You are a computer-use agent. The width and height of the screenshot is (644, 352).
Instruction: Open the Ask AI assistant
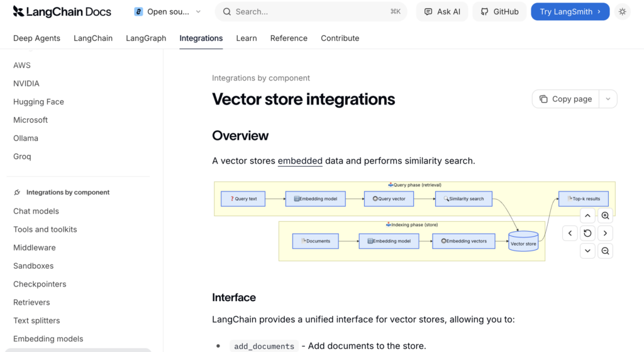443,11
